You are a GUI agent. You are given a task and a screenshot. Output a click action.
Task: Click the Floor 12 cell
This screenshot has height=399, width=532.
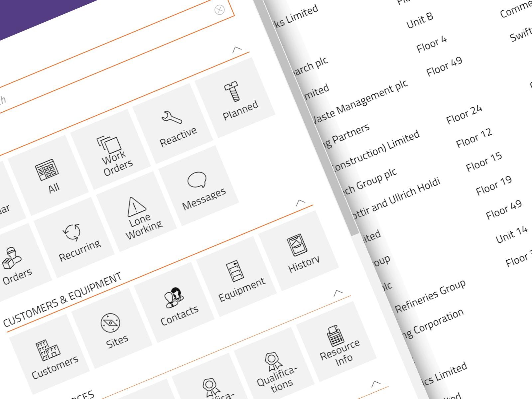[x=474, y=138]
